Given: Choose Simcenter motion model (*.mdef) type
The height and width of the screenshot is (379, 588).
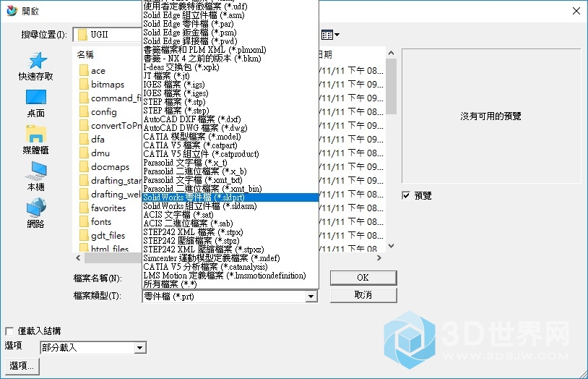Looking at the screenshot, I should point(230,258).
